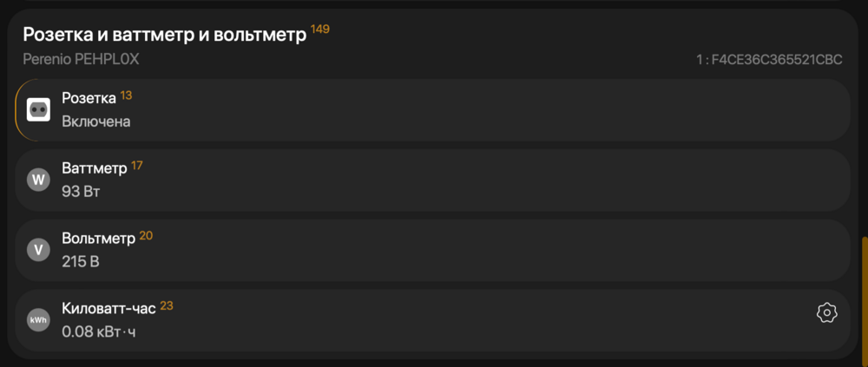Click the 215 В voltmeter value
Viewport: 868px width, 367px height.
[x=80, y=261]
